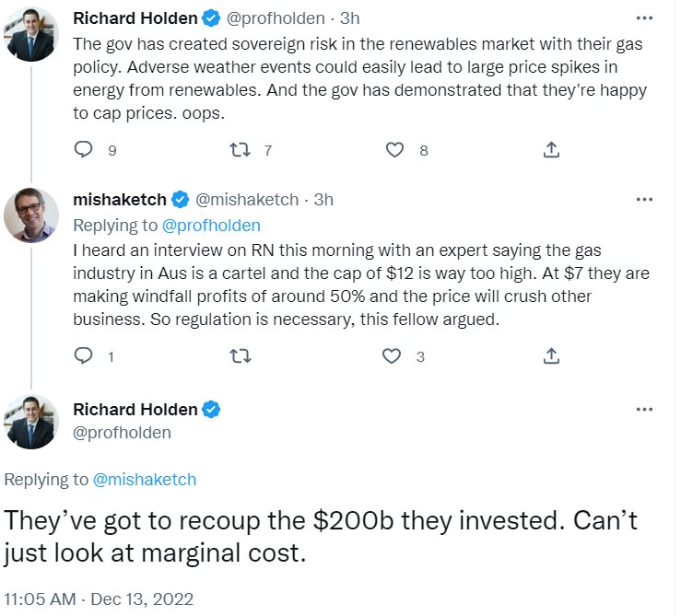Viewport: 681px width, 616px height.
Task: Like mishaketch's tweet
Action: pyautogui.click(x=393, y=356)
